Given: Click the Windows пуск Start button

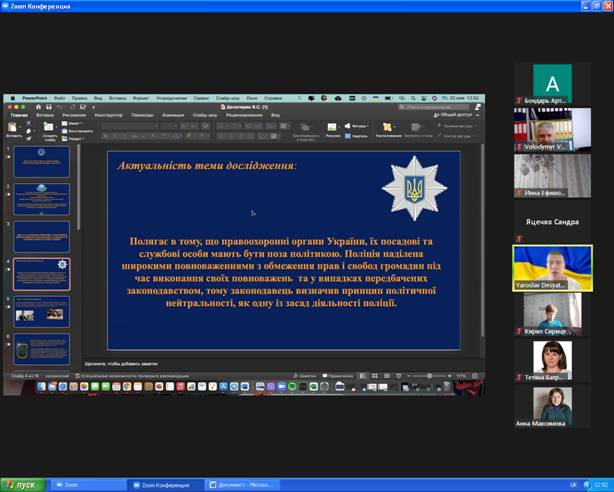Looking at the screenshot, I should click(23, 485).
